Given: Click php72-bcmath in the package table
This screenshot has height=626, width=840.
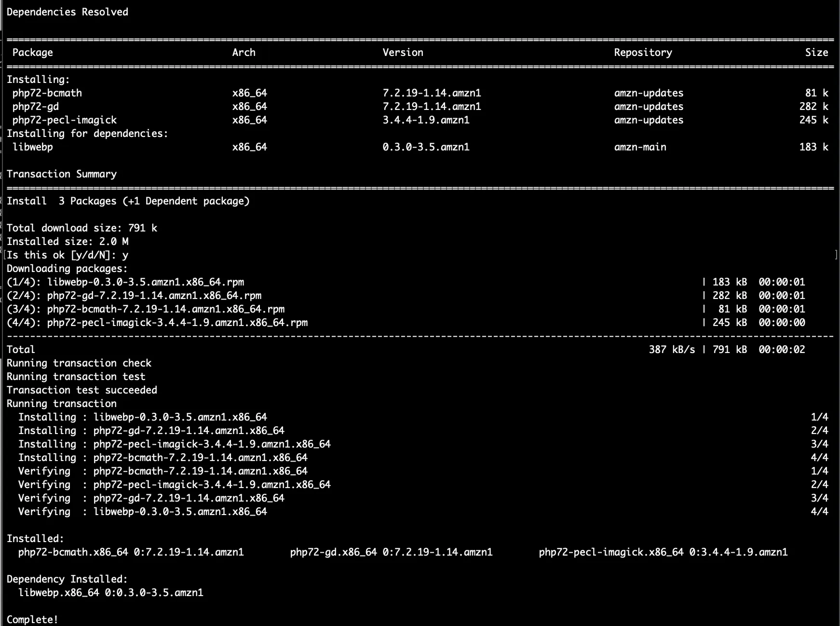Looking at the screenshot, I should point(47,93).
